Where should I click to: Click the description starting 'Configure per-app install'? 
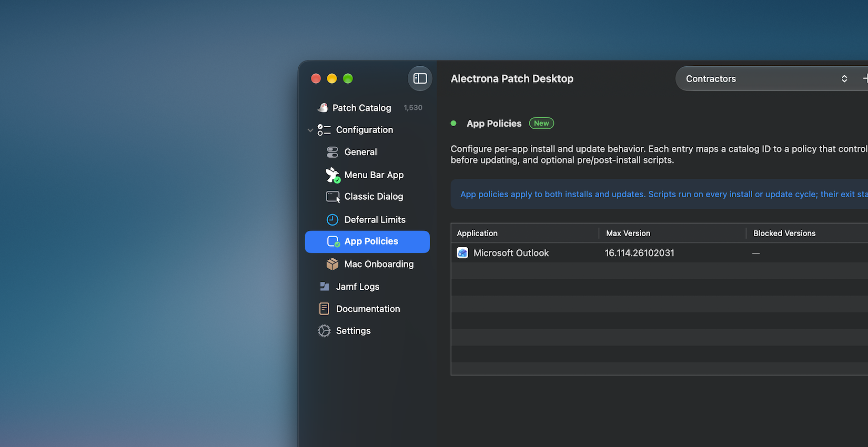[x=659, y=155]
